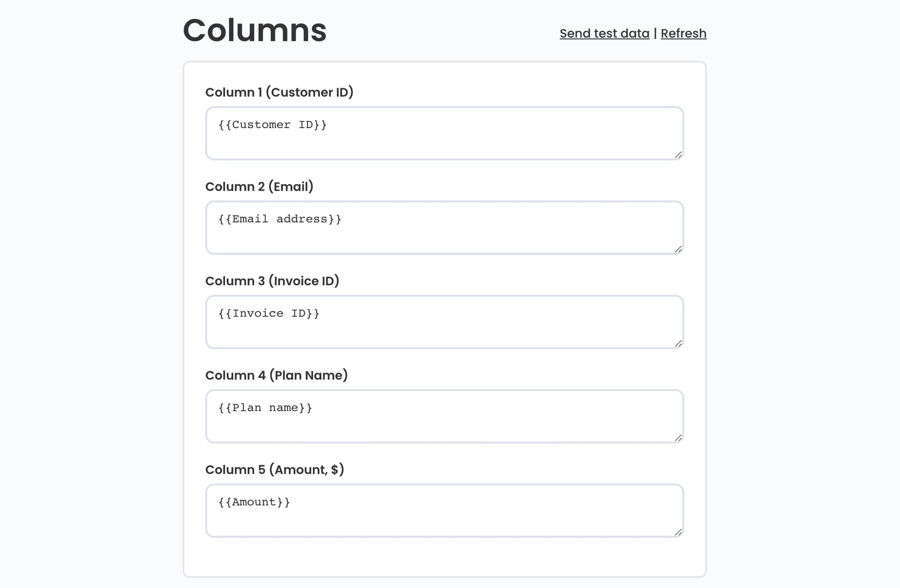Click the "Column 4 (Plan Name)" label

[x=276, y=376]
